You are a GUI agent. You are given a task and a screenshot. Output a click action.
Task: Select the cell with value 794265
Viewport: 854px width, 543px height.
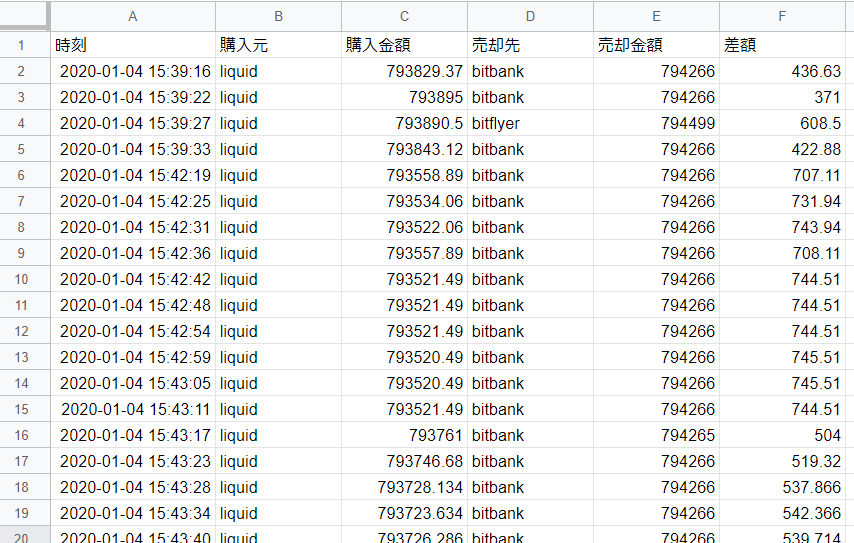[656, 435]
